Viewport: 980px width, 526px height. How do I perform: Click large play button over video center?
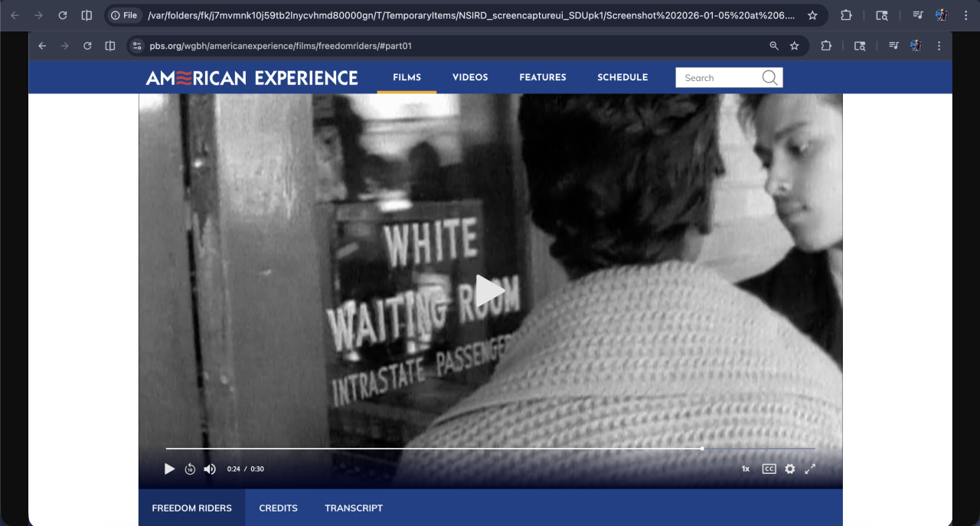(490, 291)
